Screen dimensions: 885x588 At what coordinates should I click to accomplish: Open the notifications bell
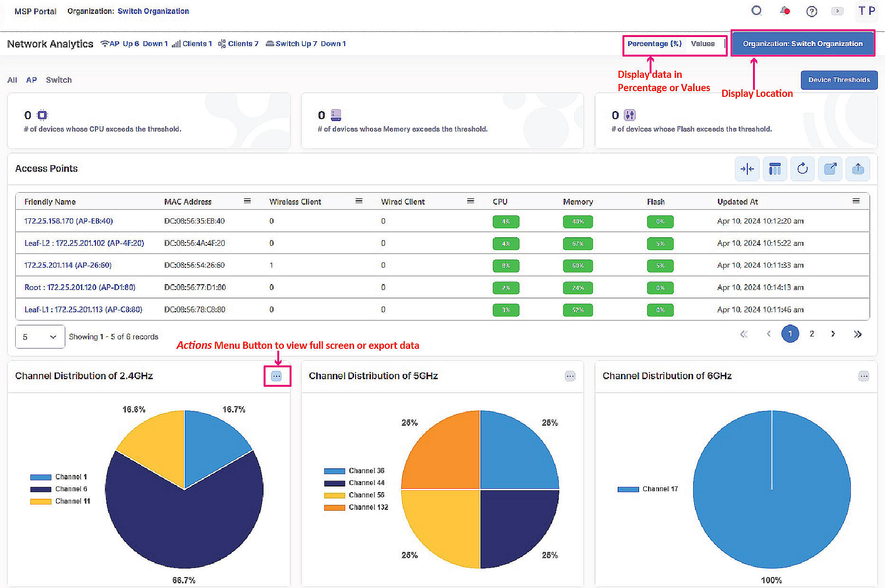pos(785,11)
